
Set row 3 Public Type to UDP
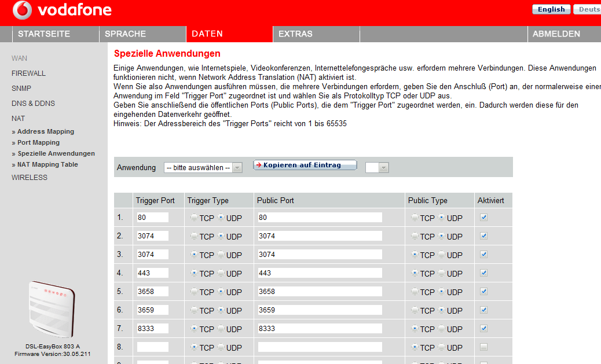(442, 255)
